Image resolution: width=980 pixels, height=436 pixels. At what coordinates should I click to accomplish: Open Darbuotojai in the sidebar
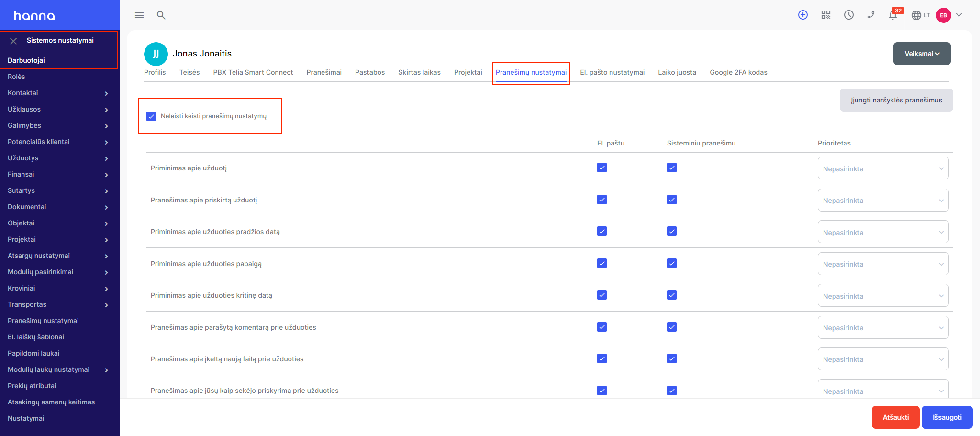26,60
